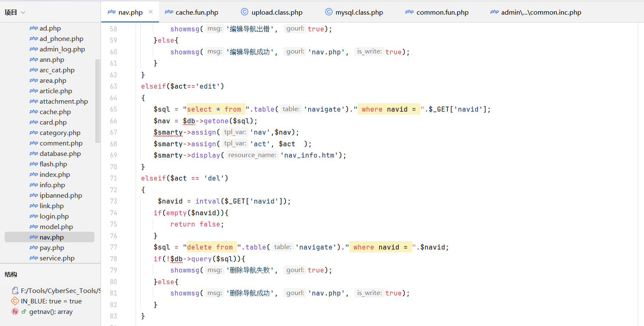Close the nav.php editor tab
644x326 pixels.
(151, 12)
